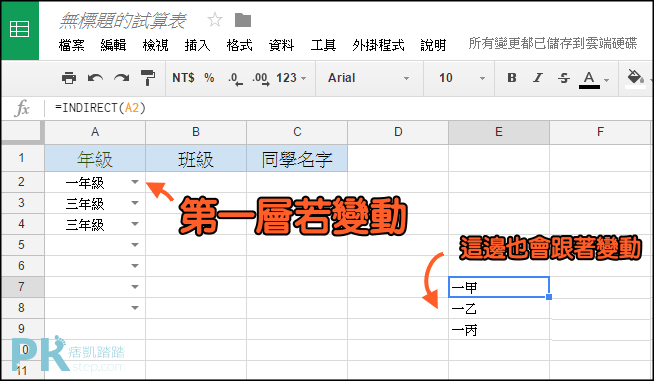Toggle strikethrough formatting
The width and height of the screenshot is (654, 381).
[563, 78]
